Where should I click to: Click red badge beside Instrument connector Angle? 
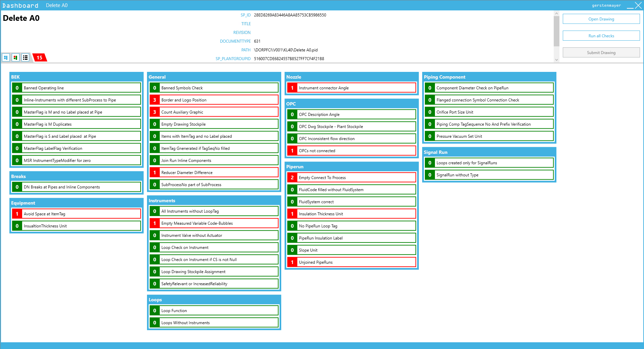click(x=292, y=88)
